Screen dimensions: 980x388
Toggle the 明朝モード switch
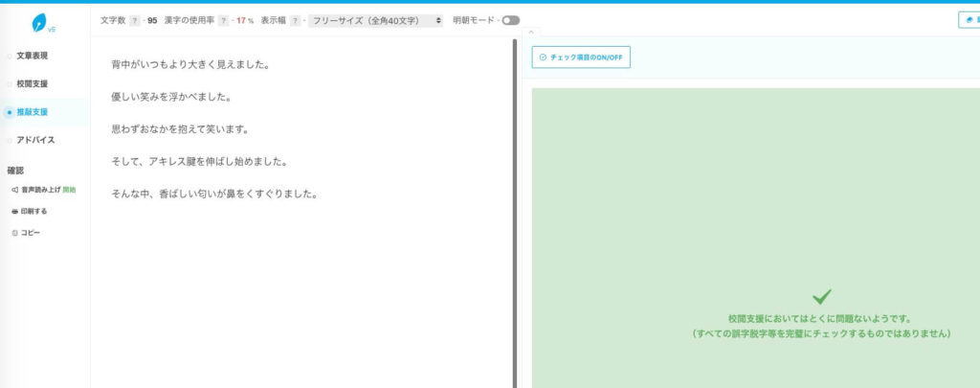[510, 20]
